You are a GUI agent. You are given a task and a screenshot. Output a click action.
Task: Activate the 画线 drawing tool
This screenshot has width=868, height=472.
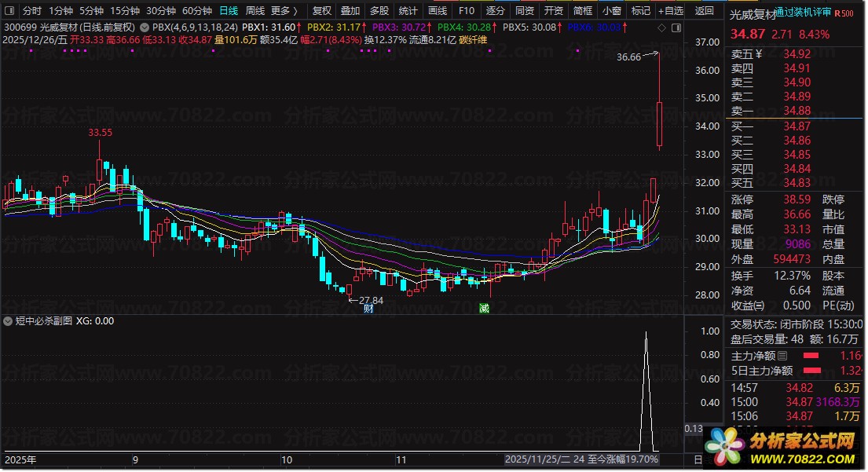pos(438,10)
